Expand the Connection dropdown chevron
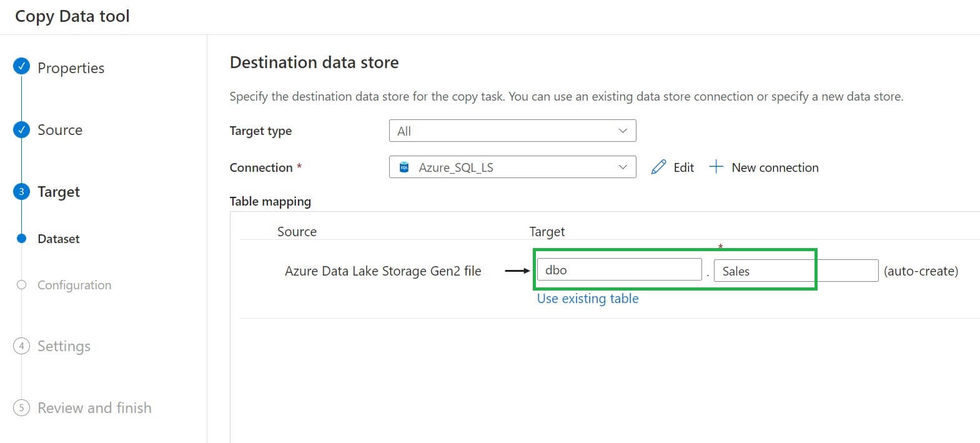Screen dimensions: 980x443 coord(622,167)
